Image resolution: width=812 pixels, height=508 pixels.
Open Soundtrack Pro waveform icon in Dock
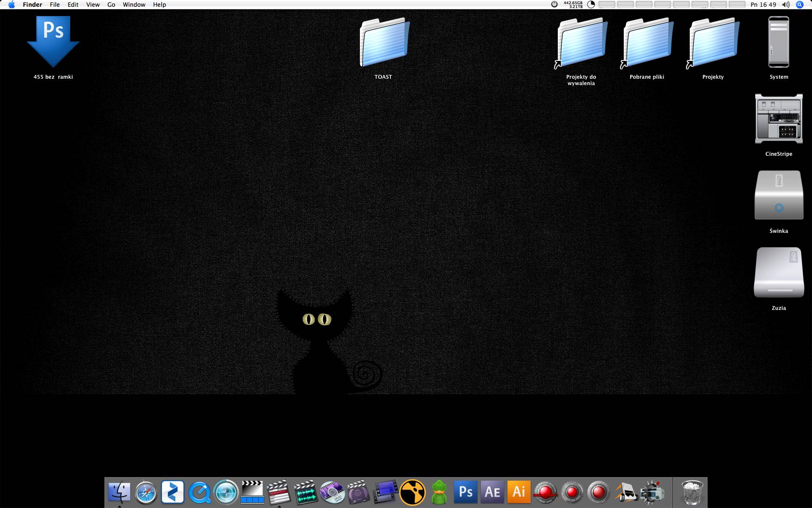(305, 492)
